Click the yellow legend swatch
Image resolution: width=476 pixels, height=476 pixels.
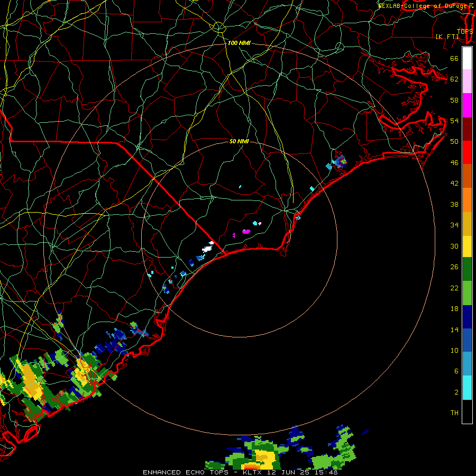(467, 246)
